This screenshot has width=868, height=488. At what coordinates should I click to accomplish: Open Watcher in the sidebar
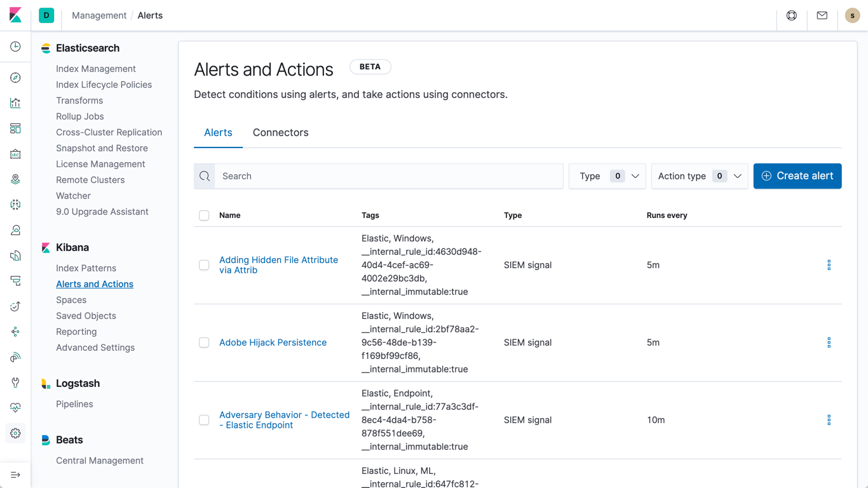(x=73, y=196)
